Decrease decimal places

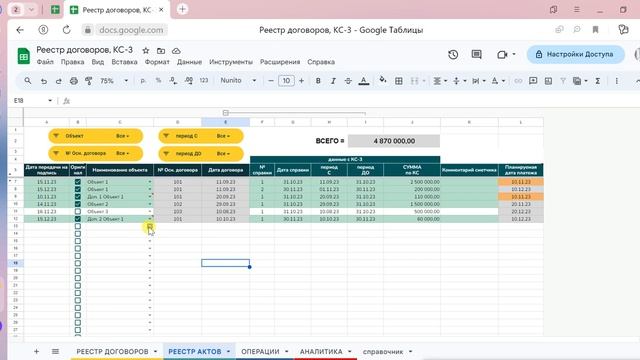coord(173,81)
